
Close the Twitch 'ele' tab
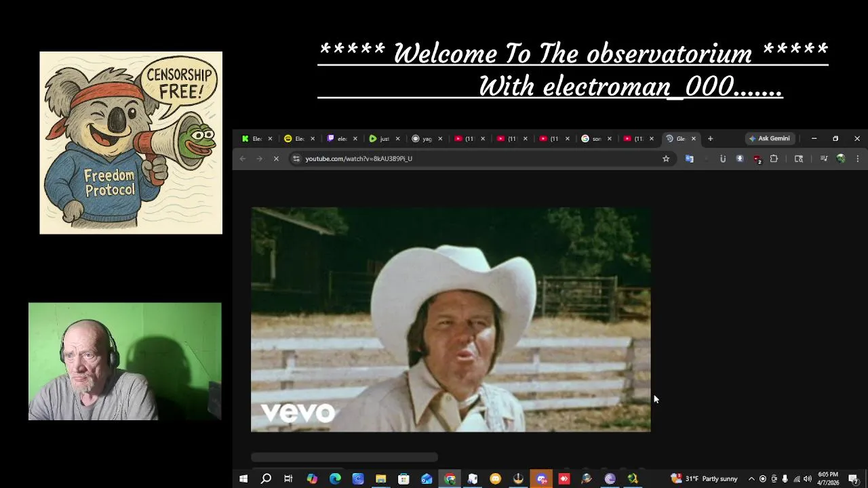[355, 138]
